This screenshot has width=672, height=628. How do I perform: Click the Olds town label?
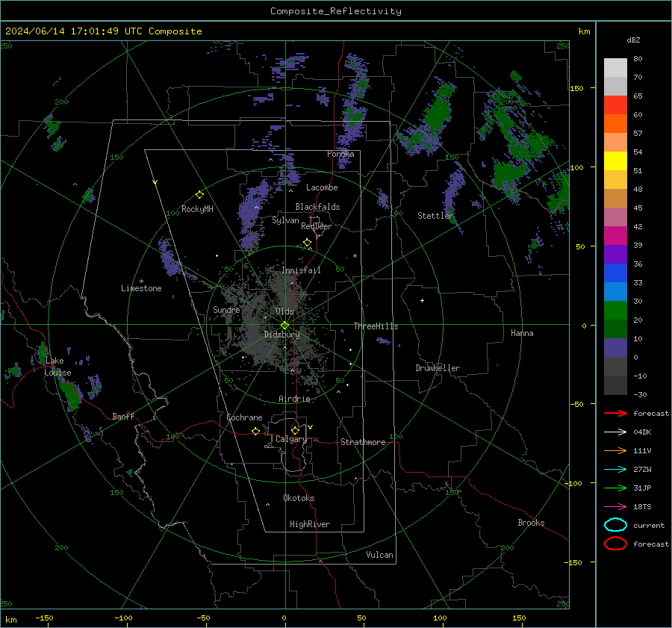click(x=284, y=311)
